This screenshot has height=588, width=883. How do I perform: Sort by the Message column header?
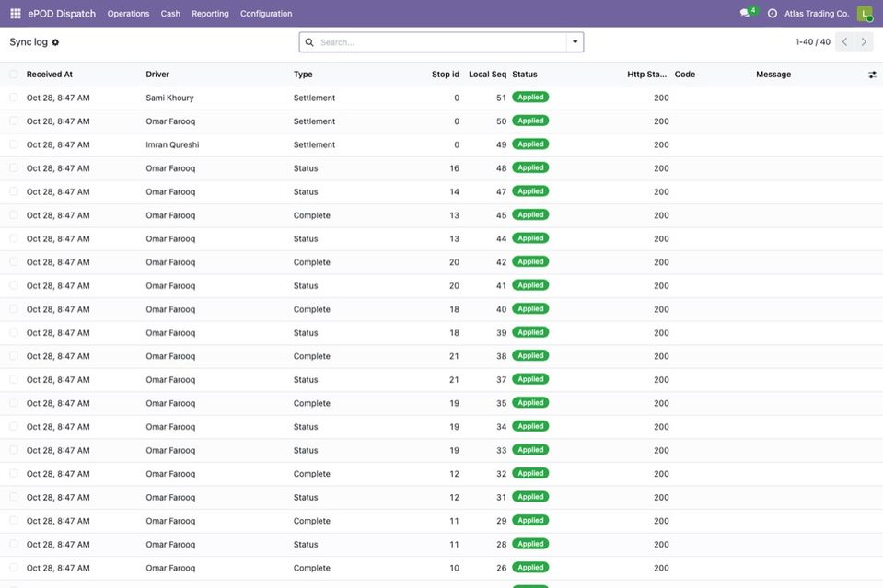pyautogui.click(x=773, y=75)
